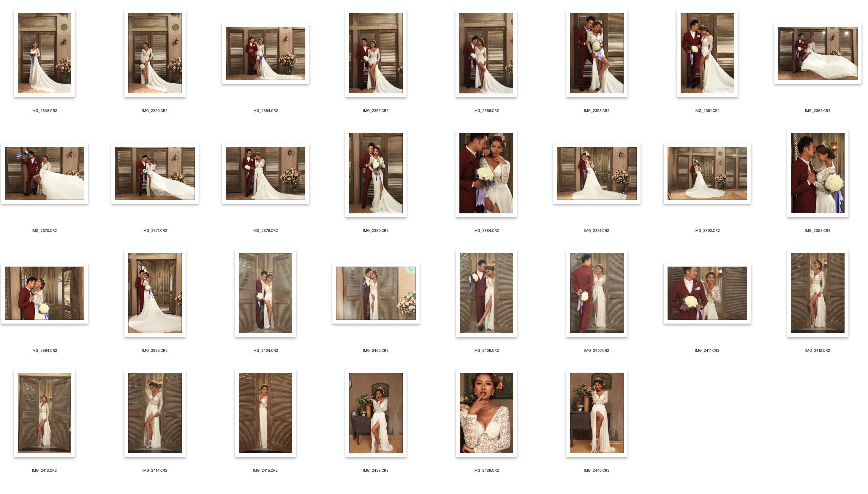Click the landscape photo IMG_2354.CR2
This screenshot has width=868, height=494.
pyautogui.click(x=265, y=53)
